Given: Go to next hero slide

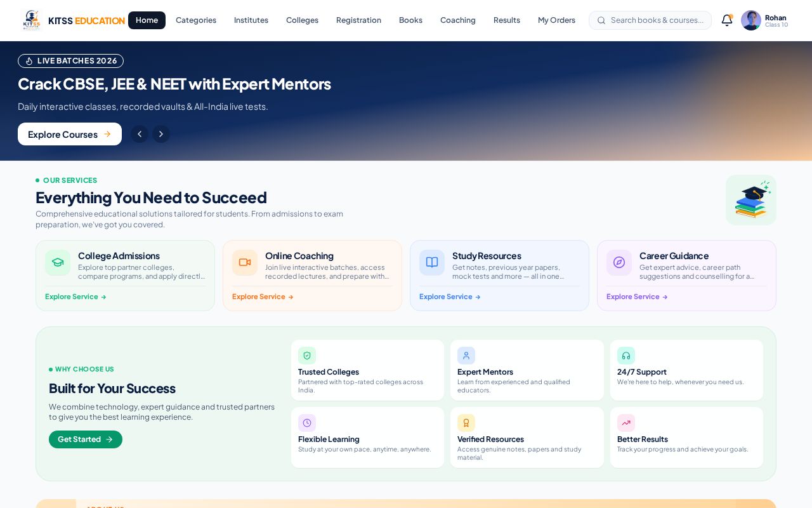Looking at the screenshot, I should [161, 134].
